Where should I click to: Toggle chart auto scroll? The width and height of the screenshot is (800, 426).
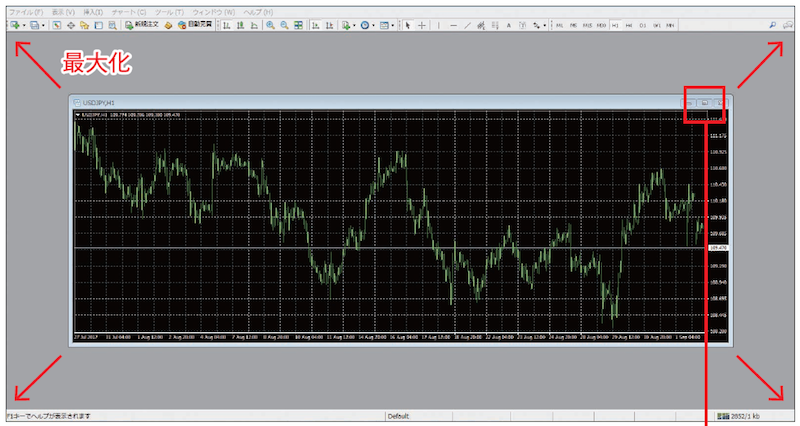(316, 25)
